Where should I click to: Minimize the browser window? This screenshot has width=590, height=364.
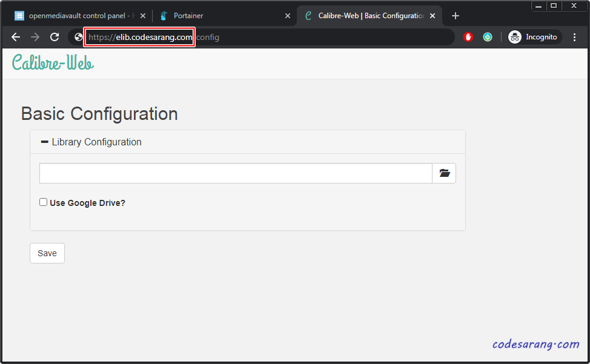539,5
